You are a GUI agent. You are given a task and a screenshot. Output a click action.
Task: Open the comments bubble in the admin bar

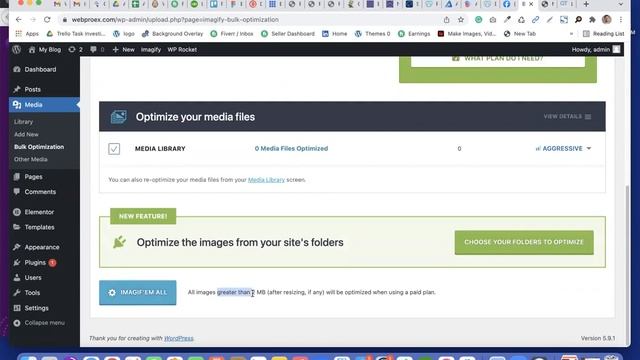(x=97, y=49)
